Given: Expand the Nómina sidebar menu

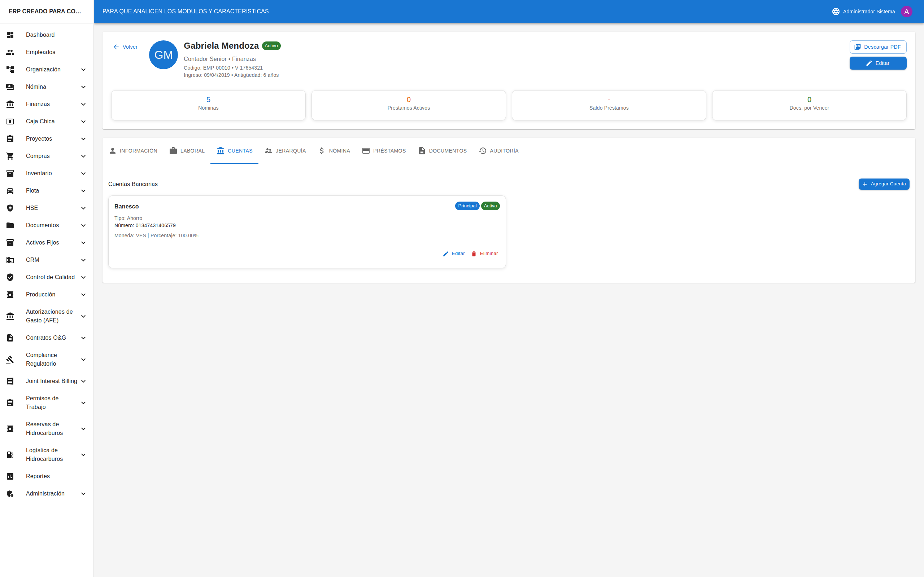Looking at the screenshot, I should click(x=83, y=87).
